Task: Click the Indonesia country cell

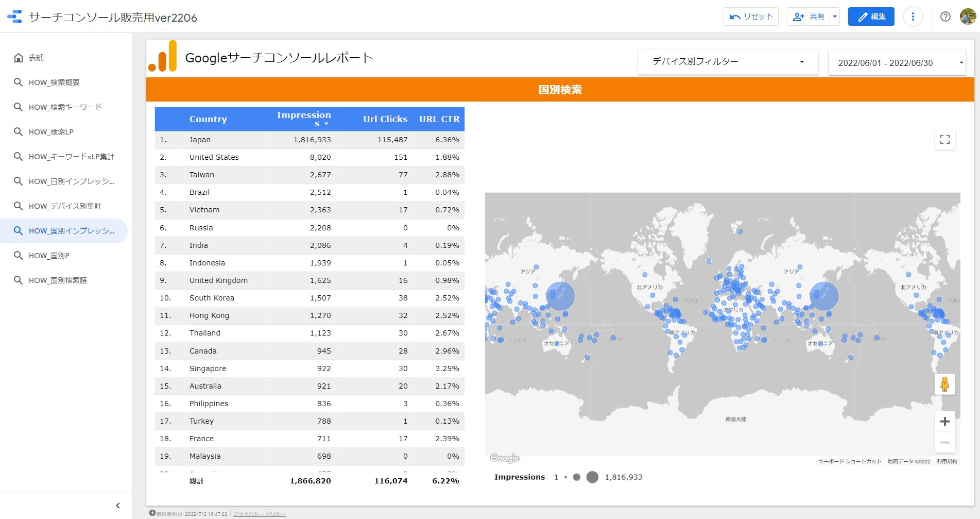Action: click(x=207, y=263)
